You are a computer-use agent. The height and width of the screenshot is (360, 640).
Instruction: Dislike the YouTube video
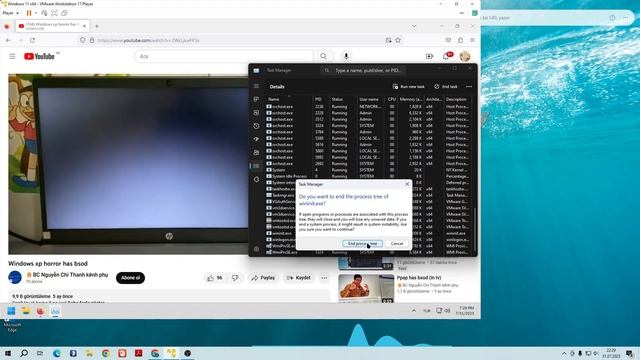click(235, 278)
